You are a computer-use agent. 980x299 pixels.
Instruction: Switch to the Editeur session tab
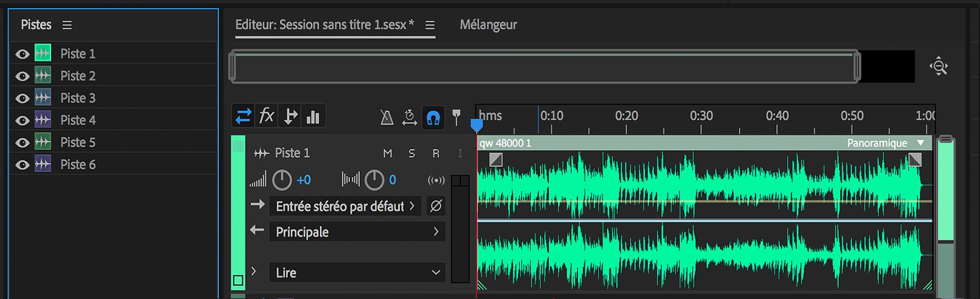click(325, 24)
